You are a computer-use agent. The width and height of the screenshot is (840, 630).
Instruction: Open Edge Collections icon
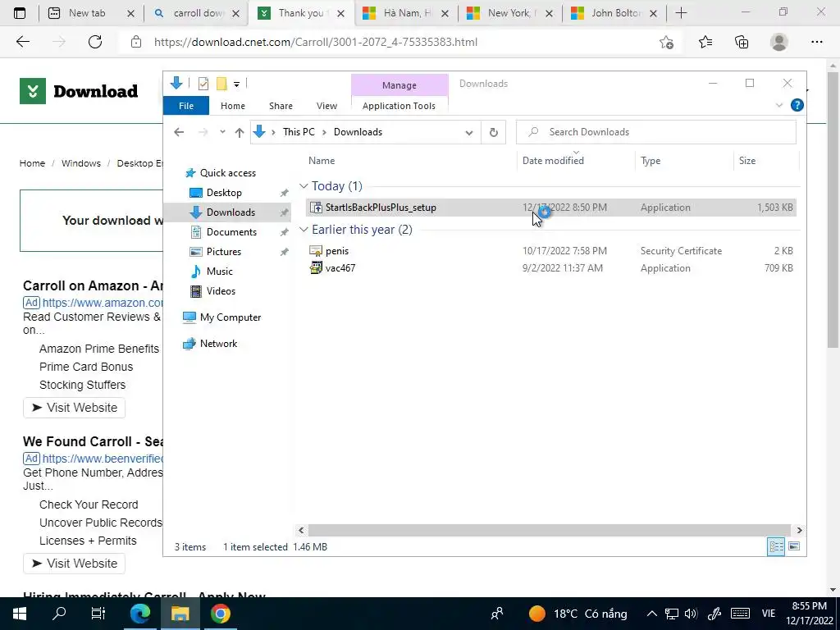pyautogui.click(x=742, y=42)
